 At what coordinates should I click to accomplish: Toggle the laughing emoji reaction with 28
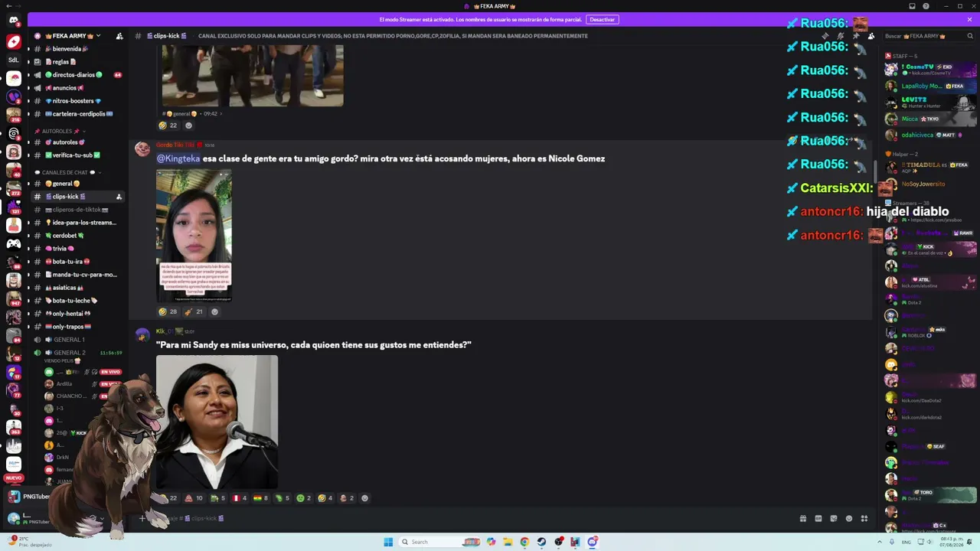coord(168,311)
